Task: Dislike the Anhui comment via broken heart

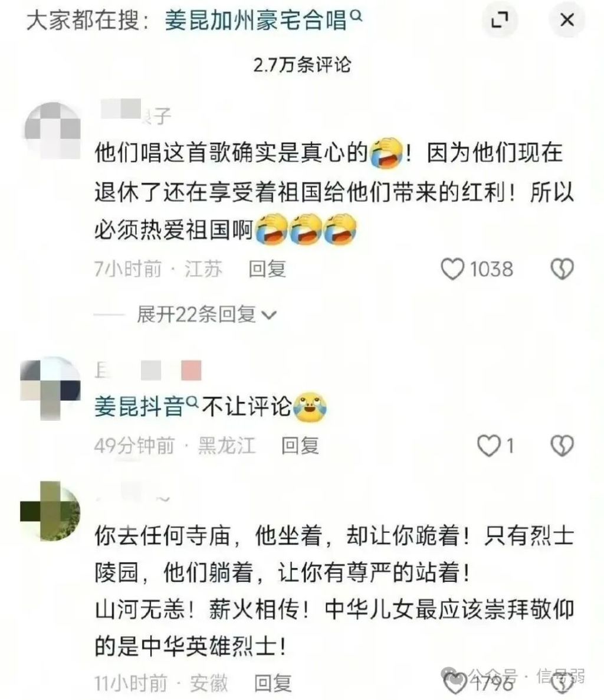Action: coord(562,683)
